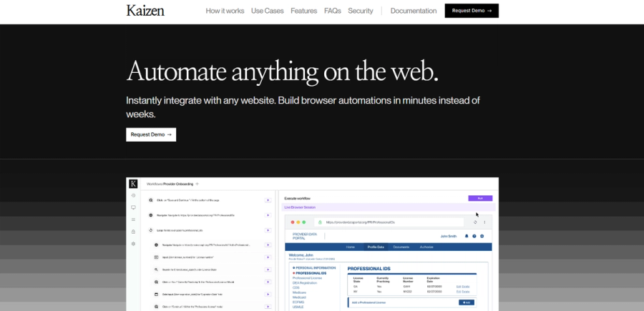The height and width of the screenshot is (311, 644).
Task: Switch to the Authorize tab
Action: pyautogui.click(x=426, y=247)
